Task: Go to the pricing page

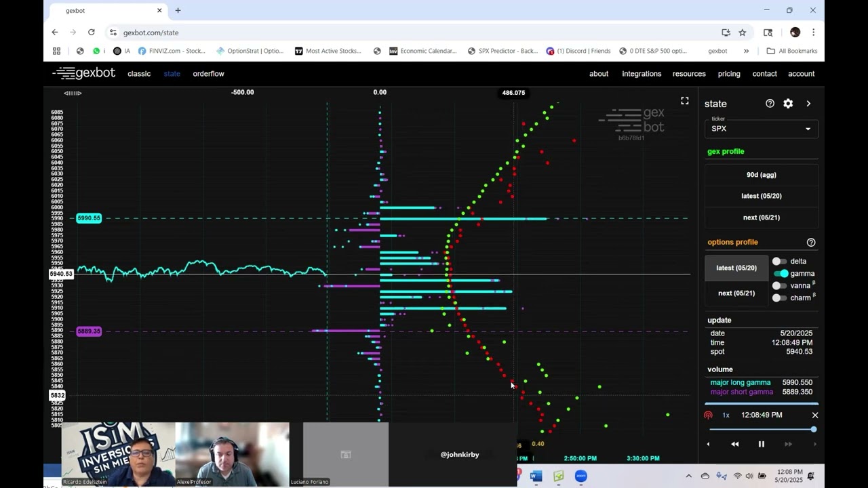Action: tap(729, 74)
